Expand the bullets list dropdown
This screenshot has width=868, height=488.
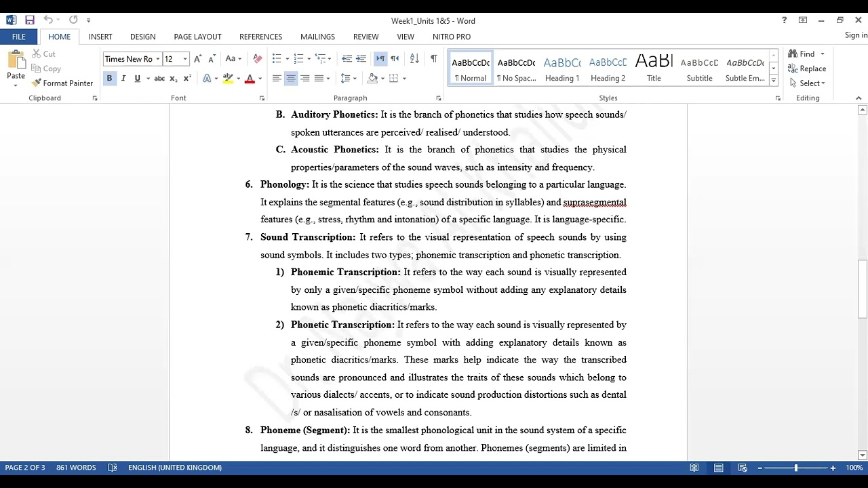288,60
